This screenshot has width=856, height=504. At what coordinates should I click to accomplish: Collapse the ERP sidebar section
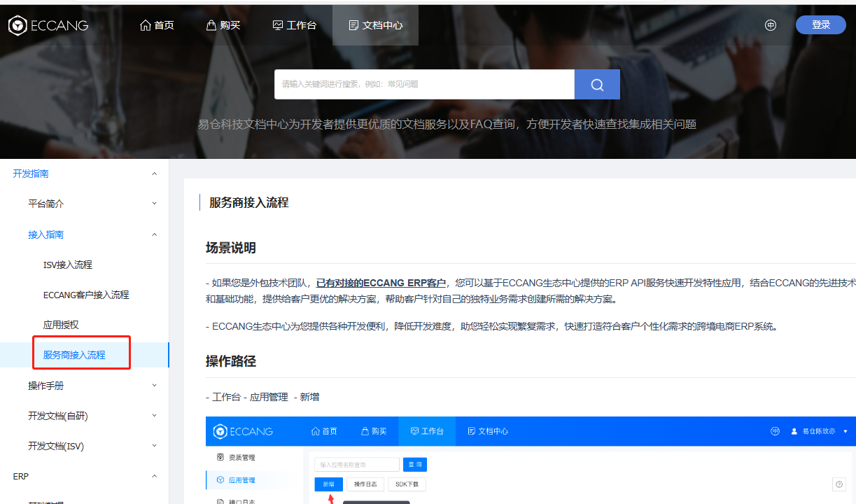tap(155, 476)
